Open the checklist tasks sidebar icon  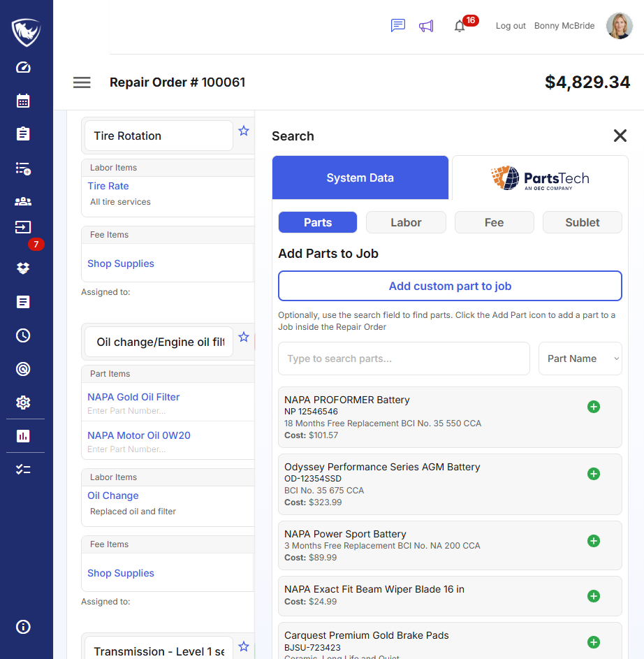tap(23, 470)
